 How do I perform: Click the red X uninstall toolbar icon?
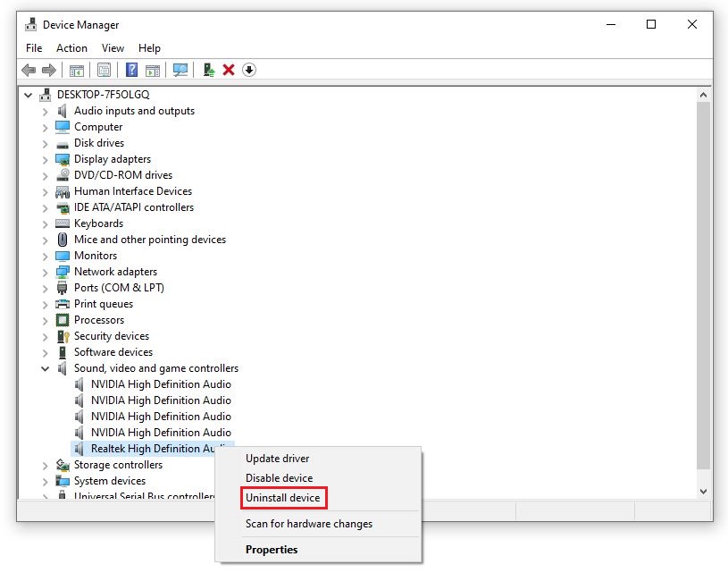pos(227,70)
